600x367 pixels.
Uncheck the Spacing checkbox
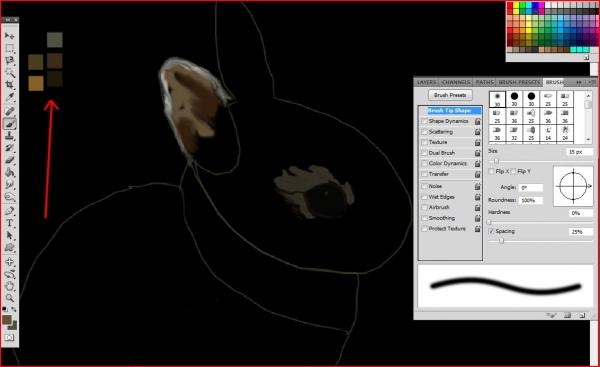(491, 231)
